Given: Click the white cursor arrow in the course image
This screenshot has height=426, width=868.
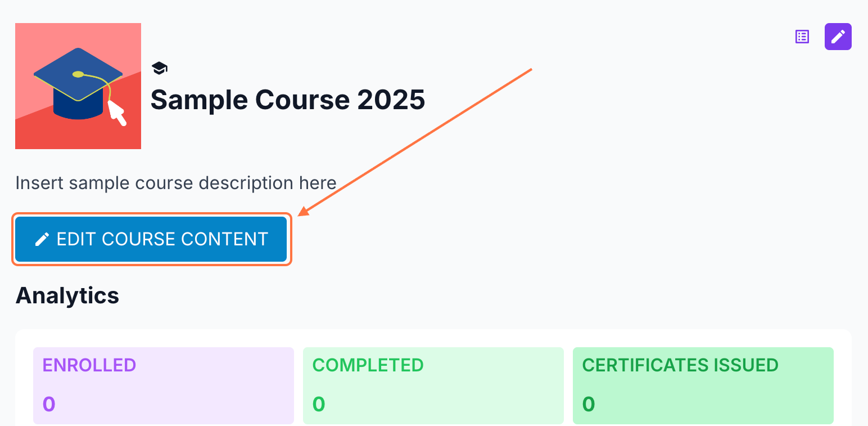Looking at the screenshot, I should click(x=117, y=112).
